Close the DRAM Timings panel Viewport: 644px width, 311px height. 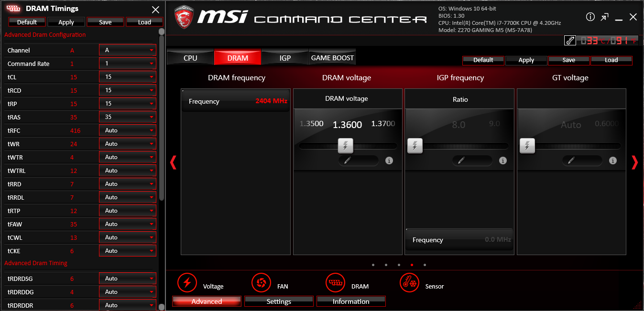click(155, 10)
